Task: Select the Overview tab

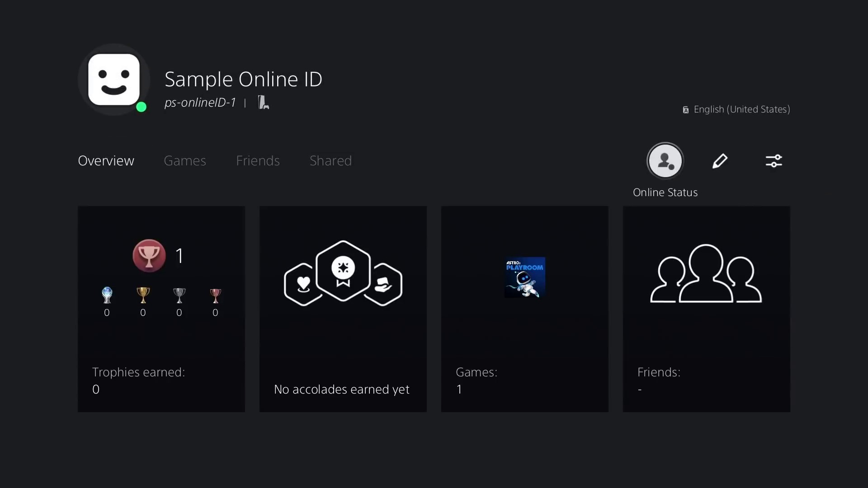Action: [106, 161]
